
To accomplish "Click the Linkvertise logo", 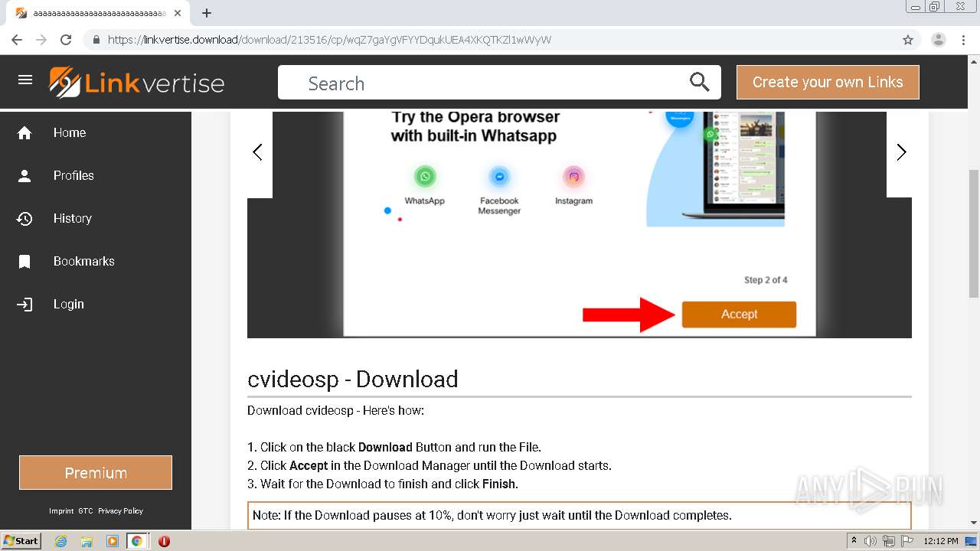I will click(137, 83).
